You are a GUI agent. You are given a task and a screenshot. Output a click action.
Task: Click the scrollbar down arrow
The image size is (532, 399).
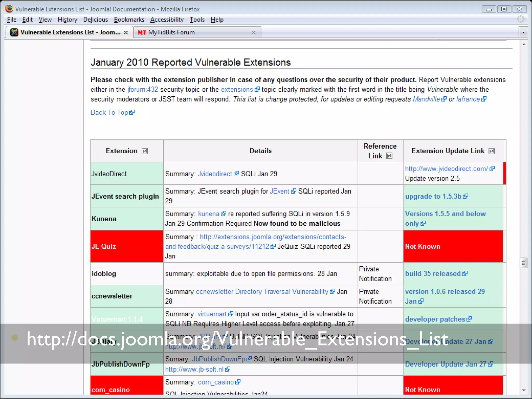(x=524, y=390)
